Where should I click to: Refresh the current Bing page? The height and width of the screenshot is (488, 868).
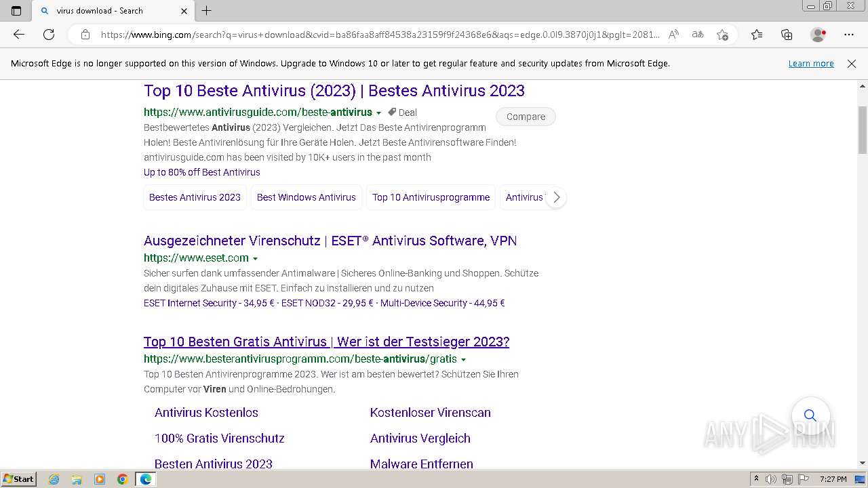tap(49, 35)
